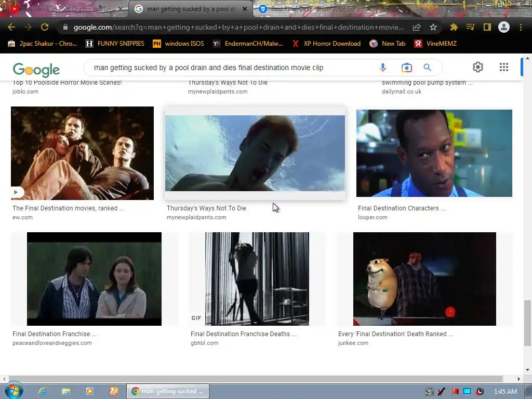Click the URL in the address bar

click(238, 27)
